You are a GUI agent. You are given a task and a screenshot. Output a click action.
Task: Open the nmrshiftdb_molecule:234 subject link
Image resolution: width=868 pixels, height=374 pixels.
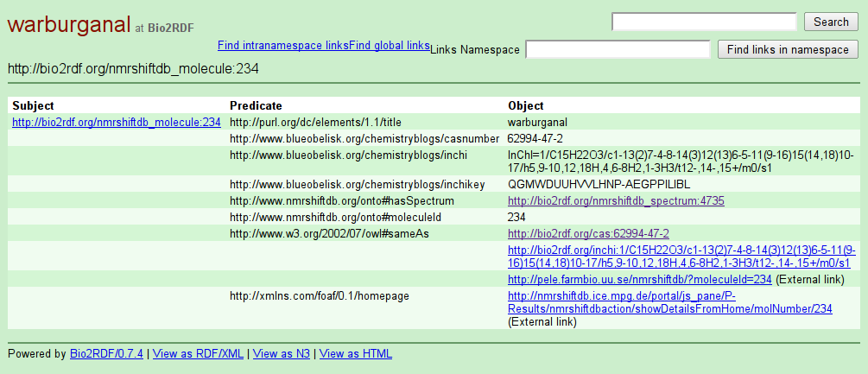pos(117,123)
